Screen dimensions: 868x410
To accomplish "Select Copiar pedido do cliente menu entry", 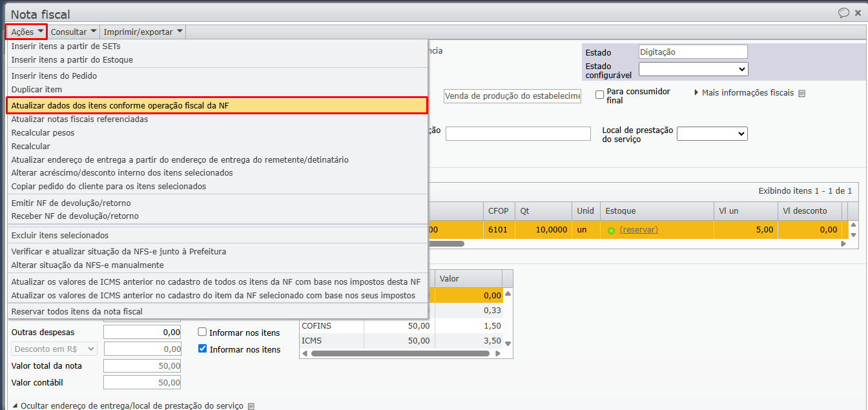I will click(x=218, y=187).
